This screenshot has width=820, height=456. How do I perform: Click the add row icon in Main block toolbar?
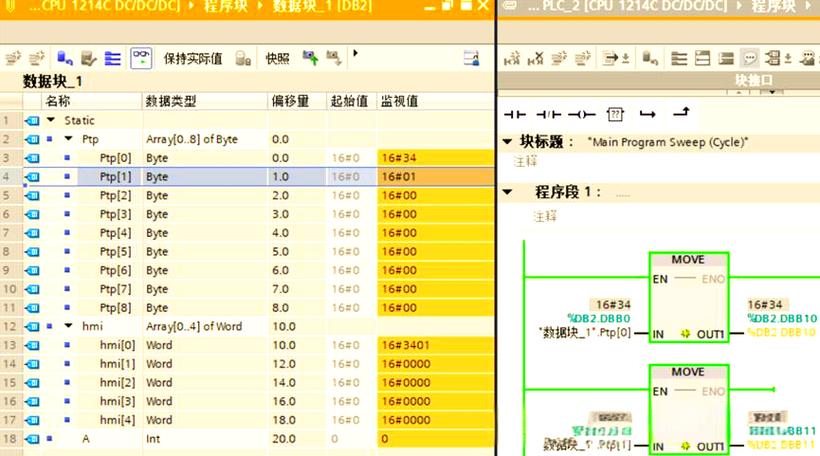click(582, 58)
